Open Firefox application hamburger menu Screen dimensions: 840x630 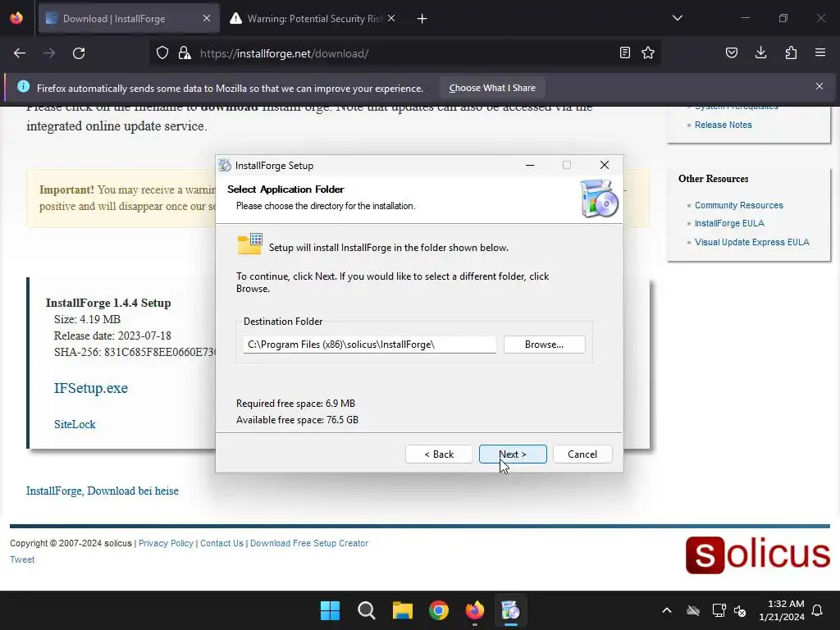(820, 52)
